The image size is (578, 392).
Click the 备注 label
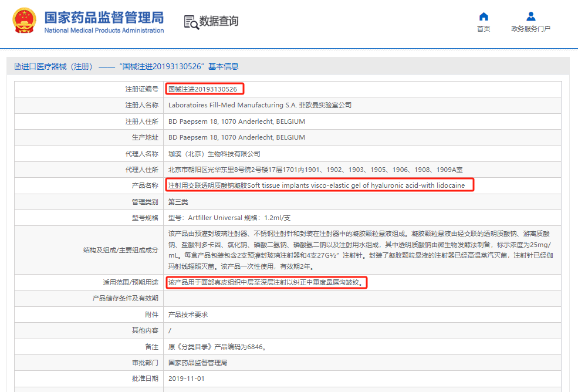152,347
